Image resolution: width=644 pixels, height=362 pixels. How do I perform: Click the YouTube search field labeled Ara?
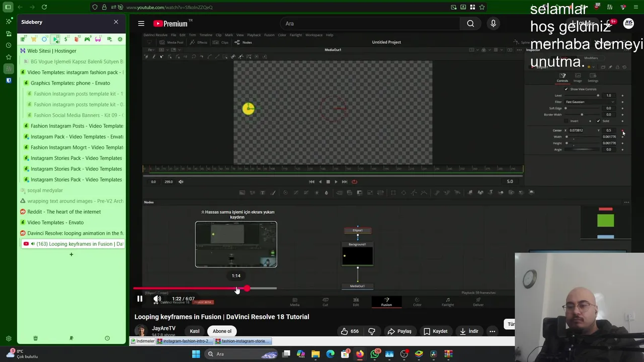[x=370, y=24]
